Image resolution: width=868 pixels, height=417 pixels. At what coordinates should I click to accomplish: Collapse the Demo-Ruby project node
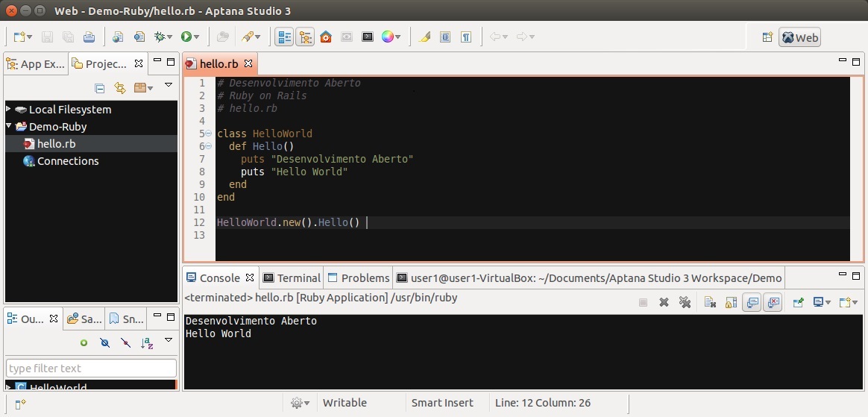pos(9,126)
